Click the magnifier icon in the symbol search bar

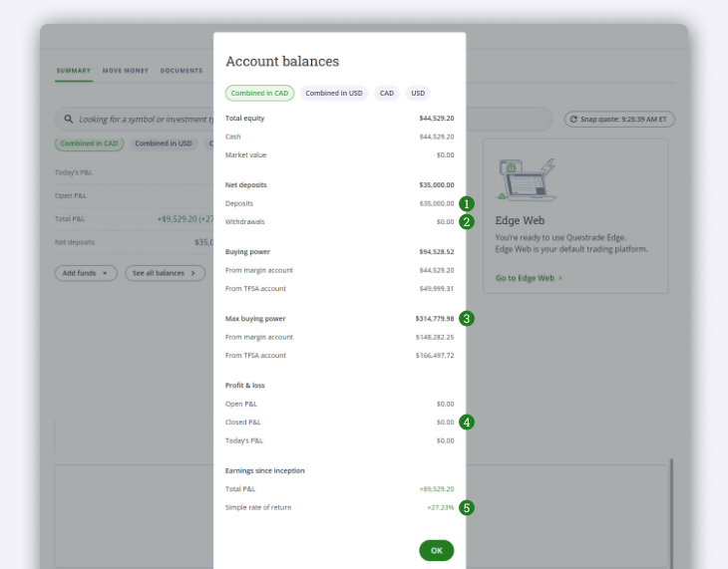pos(69,120)
